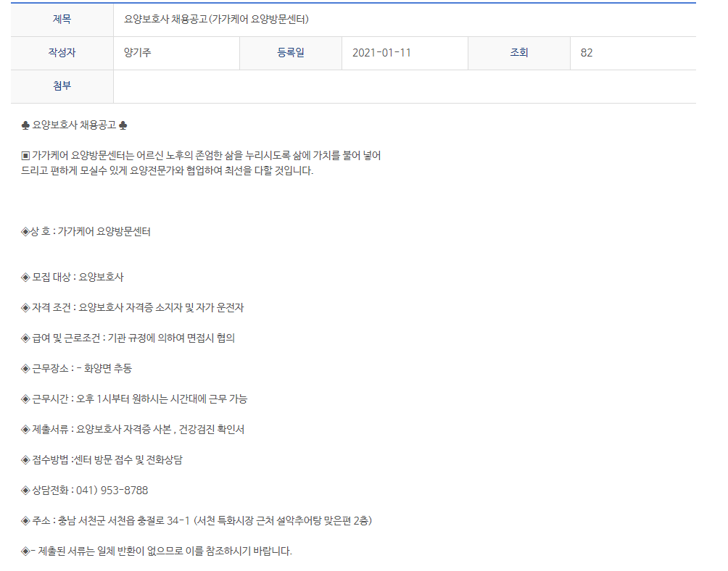Click the 제목 header cell

point(62,20)
